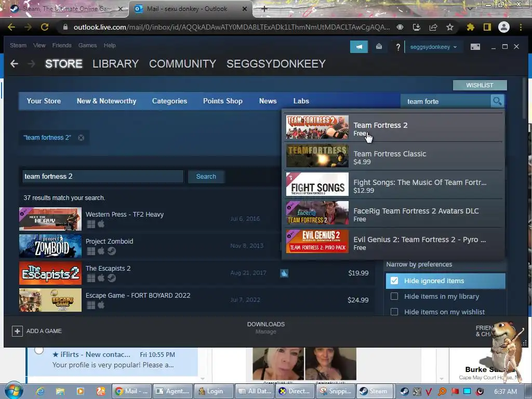The width and height of the screenshot is (532, 399).
Task: Open DOWNLOADS Manage at the bottom
Action: [x=265, y=328]
